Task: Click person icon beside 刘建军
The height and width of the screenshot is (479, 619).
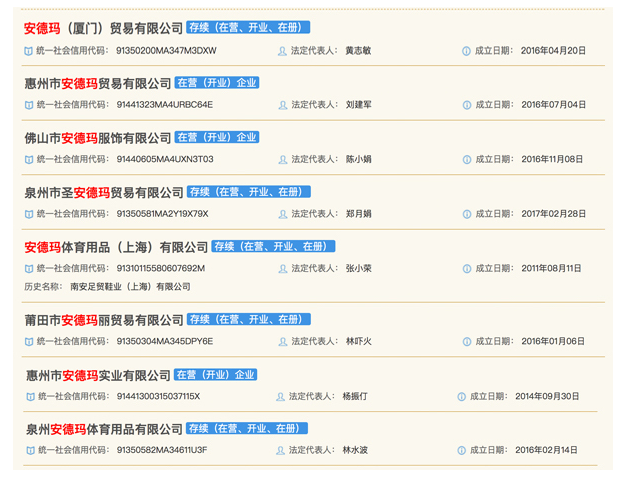Action: [x=283, y=105]
